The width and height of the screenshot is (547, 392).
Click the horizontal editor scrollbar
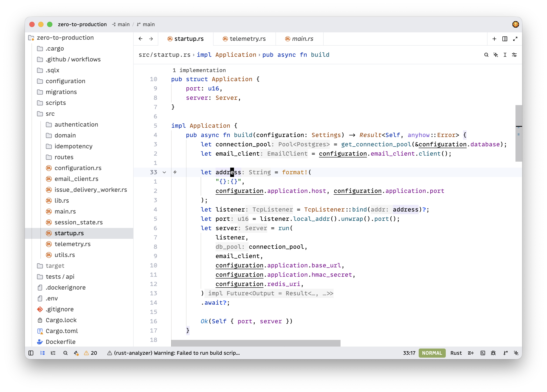(256, 343)
